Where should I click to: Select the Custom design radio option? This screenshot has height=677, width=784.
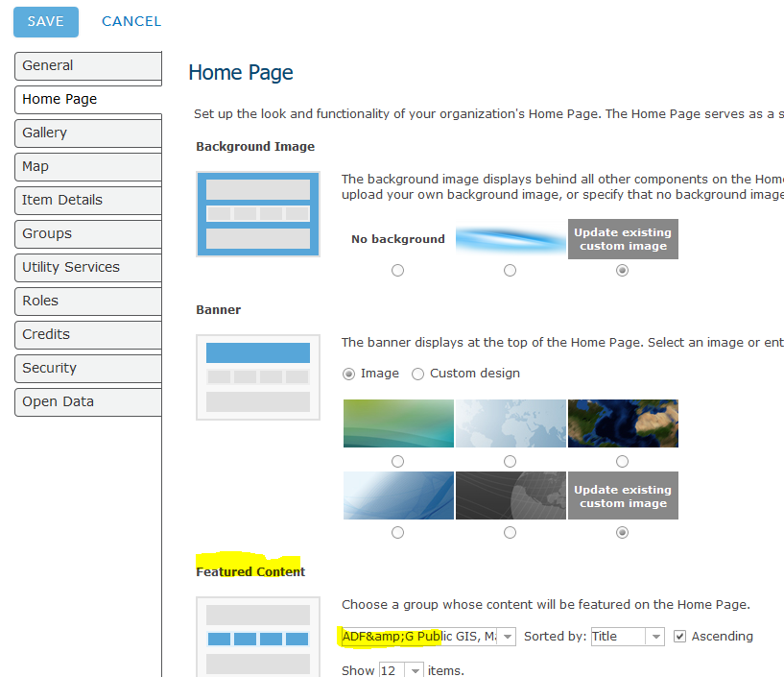pyautogui.click(x=417, y=374)
